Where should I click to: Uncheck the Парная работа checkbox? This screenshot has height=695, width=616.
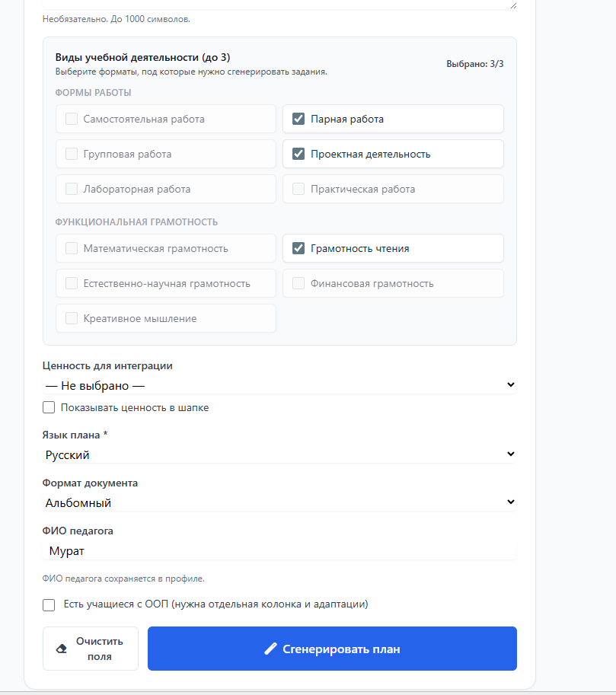point(298,119)
